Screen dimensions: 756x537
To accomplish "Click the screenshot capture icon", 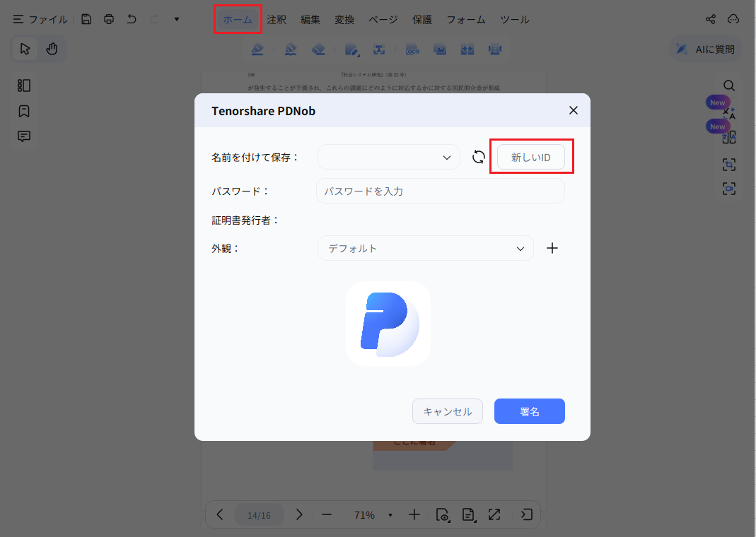I will tap(729, 165).
